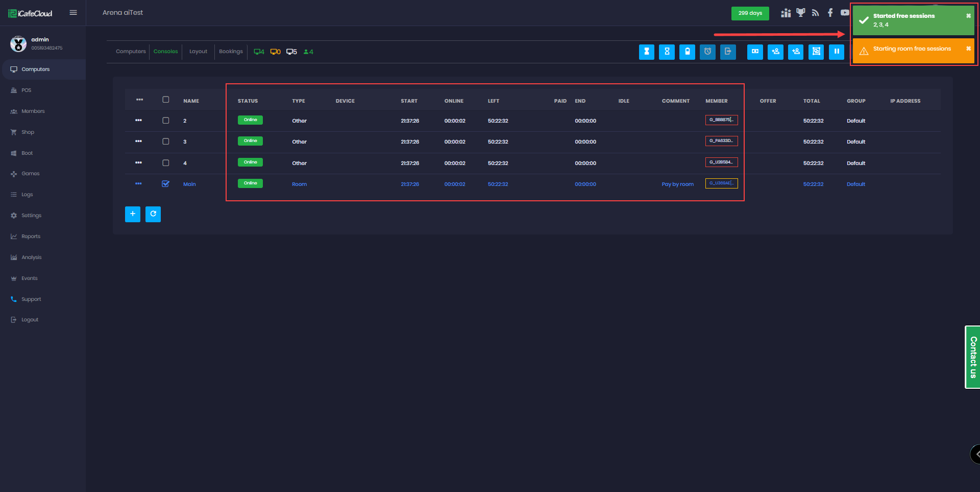
Task: Click the pause button in the toolbar
Action: click(836, 52)
